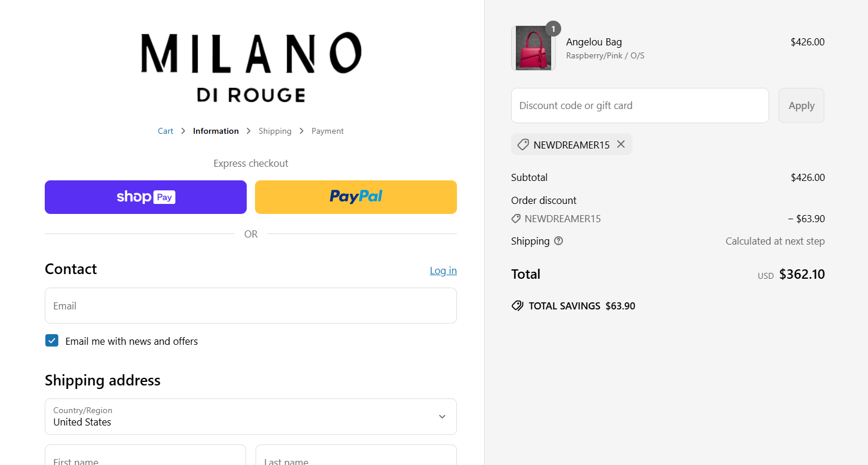Click the tag icon inside the NEWDREAMER15 pill

[x=523, y=144]
